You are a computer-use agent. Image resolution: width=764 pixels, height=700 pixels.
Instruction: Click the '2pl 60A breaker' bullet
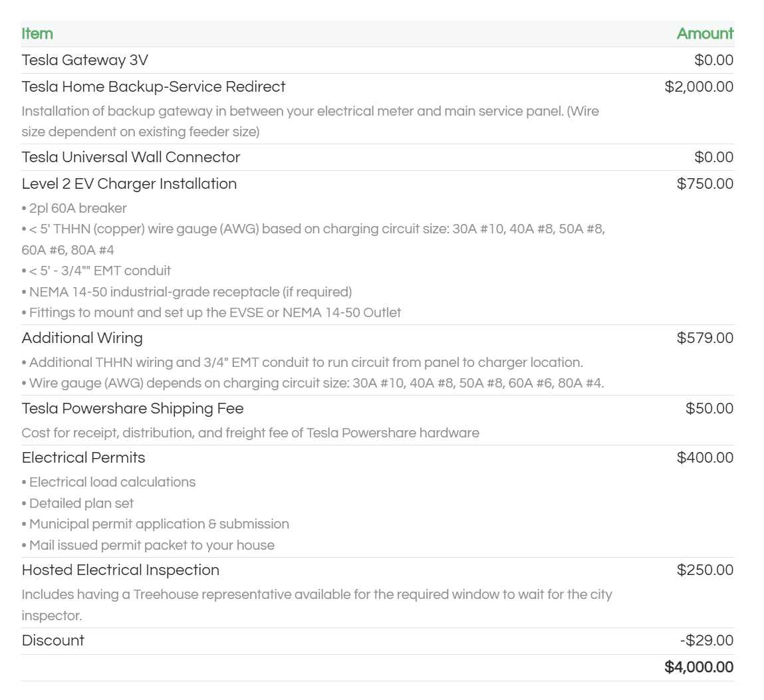(74, 209)
